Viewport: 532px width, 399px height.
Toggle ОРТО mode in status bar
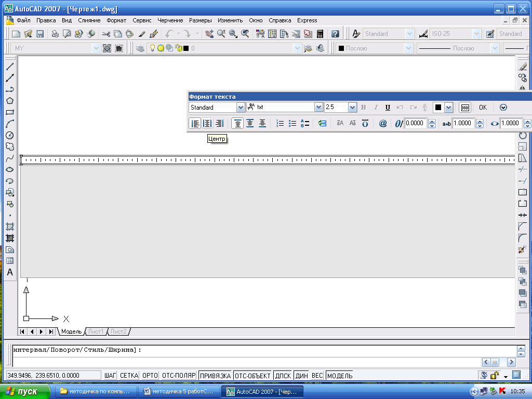coord(150,376)
